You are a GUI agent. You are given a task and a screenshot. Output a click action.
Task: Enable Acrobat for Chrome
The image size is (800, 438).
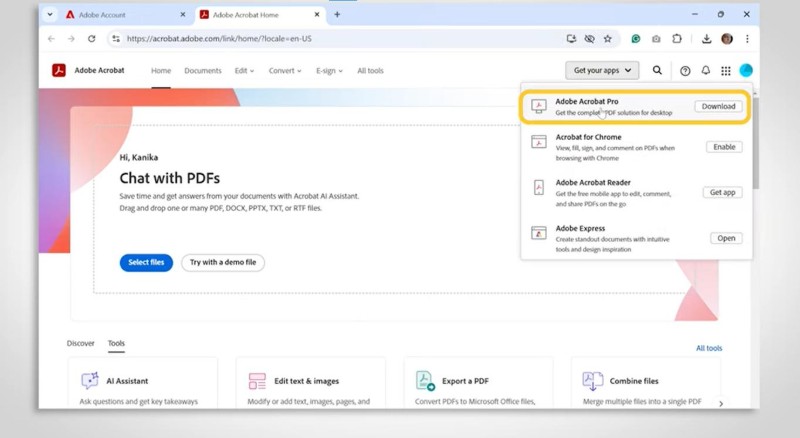pyautogui.click(x=724, y=147)
